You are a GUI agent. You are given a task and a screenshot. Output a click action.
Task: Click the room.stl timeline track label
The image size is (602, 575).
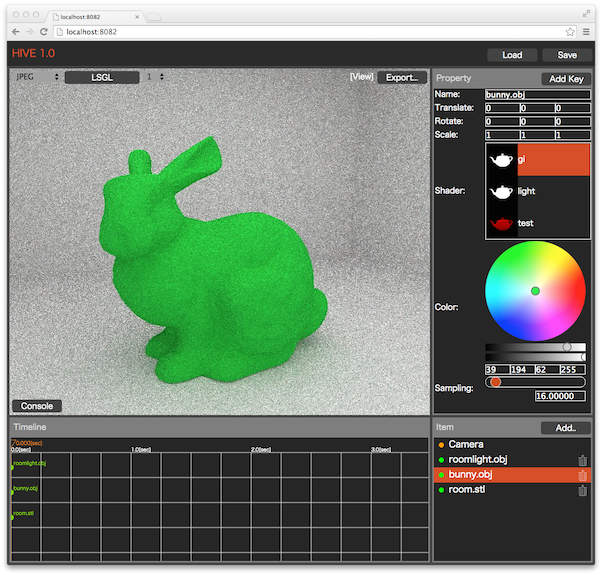(x=23, y=513)
